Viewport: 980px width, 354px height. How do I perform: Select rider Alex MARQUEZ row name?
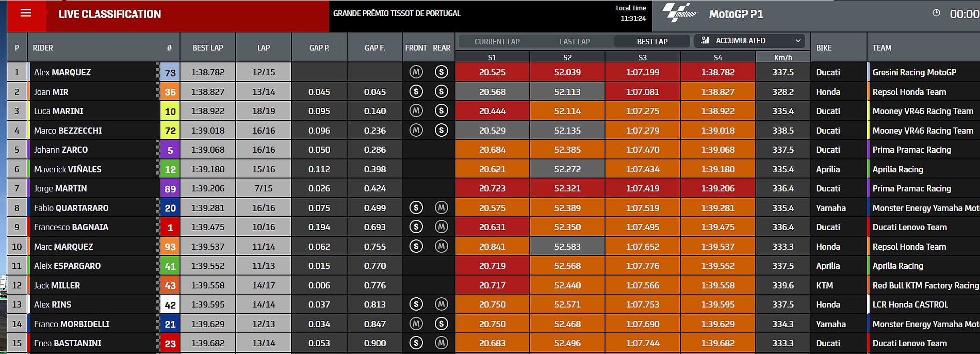coord(62,72)
